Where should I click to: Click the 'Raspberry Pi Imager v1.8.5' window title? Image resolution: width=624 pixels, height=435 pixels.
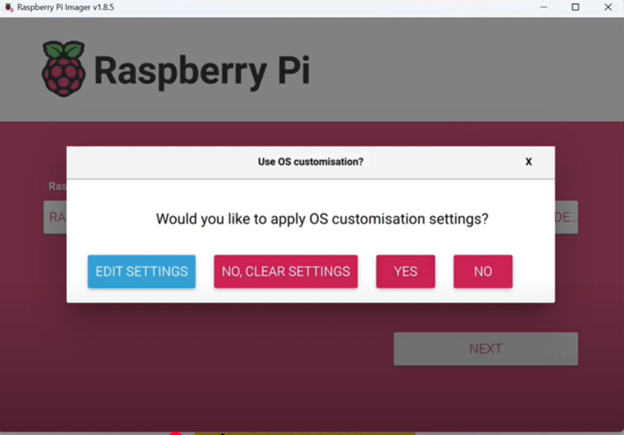[x=66, y=7]
